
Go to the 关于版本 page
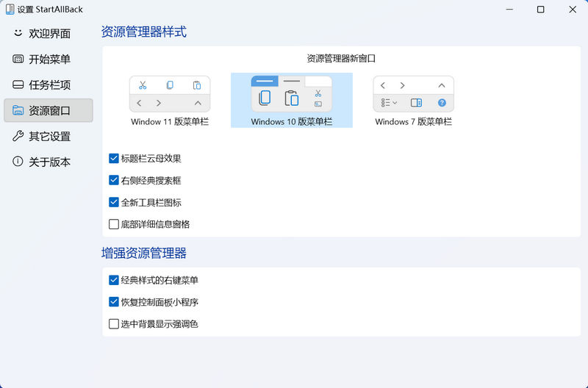[49, 162]
